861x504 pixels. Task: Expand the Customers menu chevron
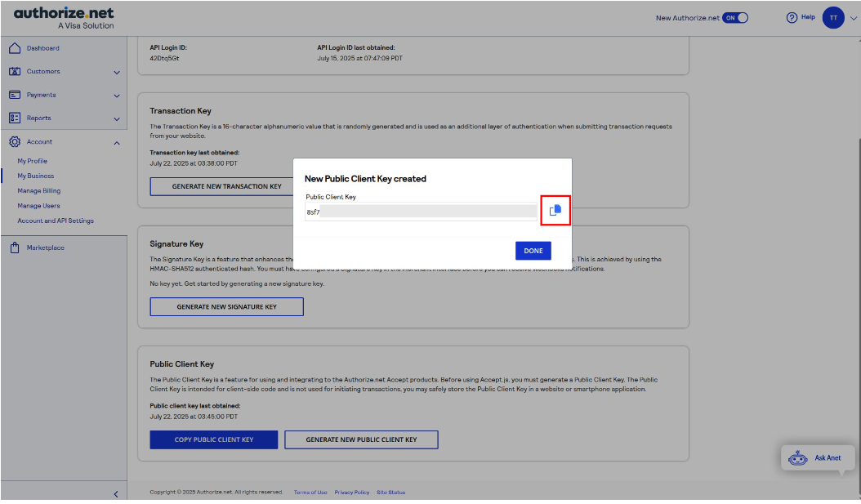117,73
